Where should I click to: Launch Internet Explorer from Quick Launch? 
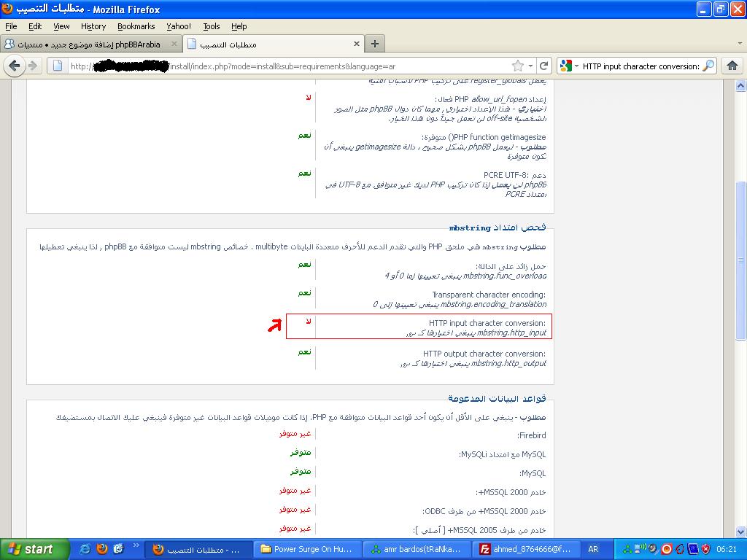85,549
